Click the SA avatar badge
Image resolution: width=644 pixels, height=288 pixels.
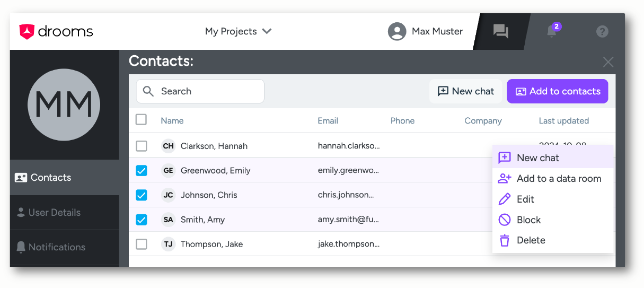tap(168, 220)
